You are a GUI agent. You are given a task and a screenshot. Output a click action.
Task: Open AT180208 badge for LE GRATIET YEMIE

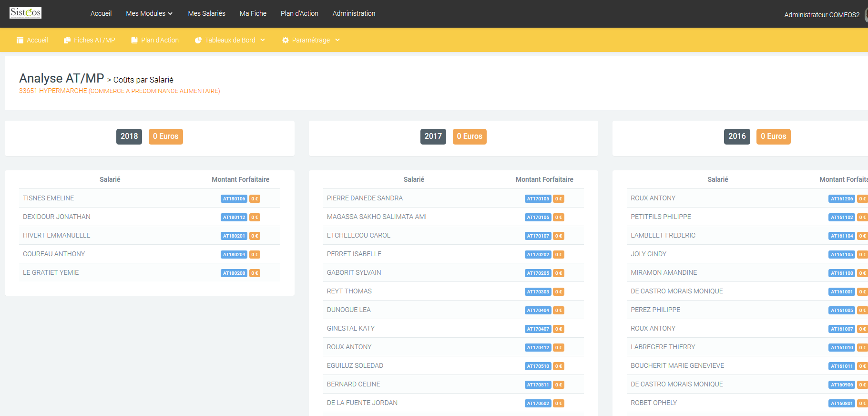click(234, 273)
